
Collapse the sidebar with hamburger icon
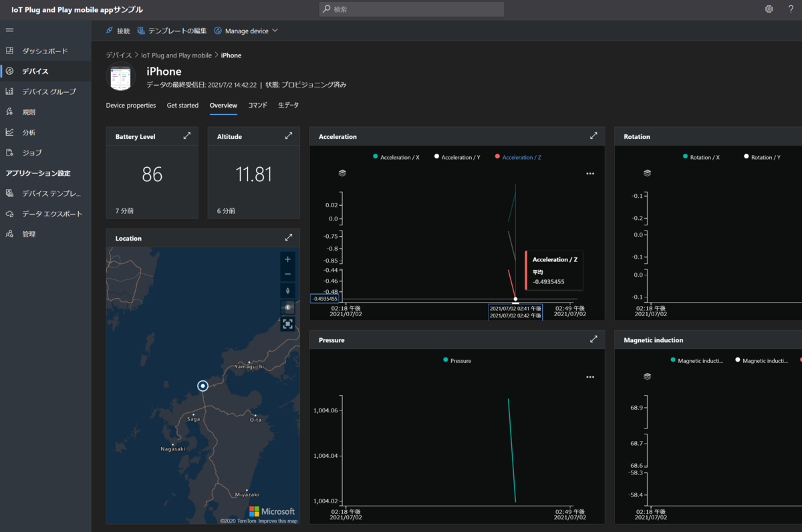[9, 30]
